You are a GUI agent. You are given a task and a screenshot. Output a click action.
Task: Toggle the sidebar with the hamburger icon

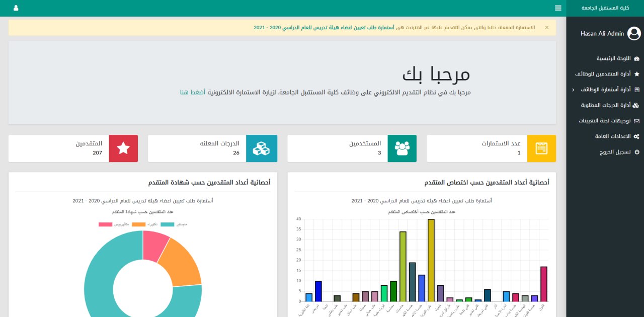(x=558, y=8)
